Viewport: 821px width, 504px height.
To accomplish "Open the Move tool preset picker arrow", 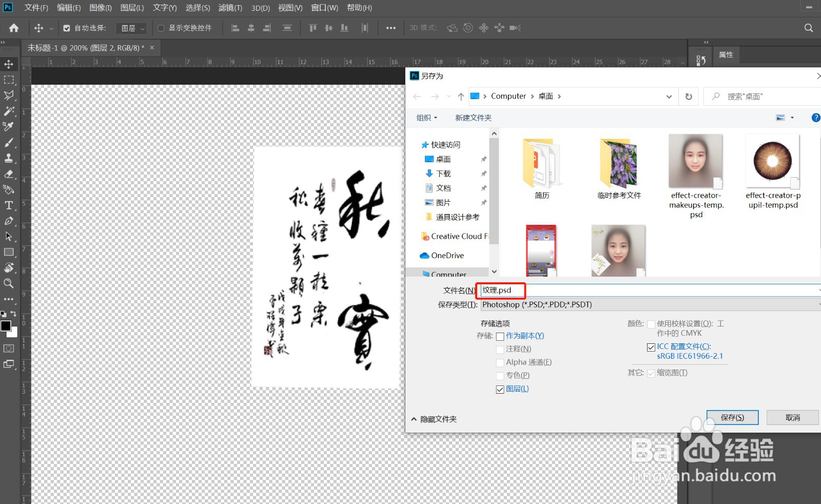I will tap(51, 28).
